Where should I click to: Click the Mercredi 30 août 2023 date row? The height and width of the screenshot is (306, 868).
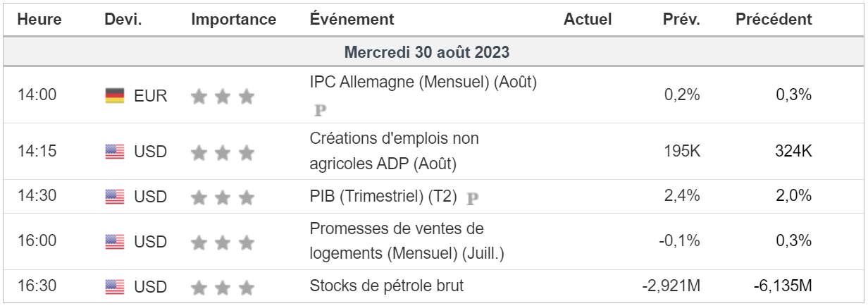tap(427, 53)
